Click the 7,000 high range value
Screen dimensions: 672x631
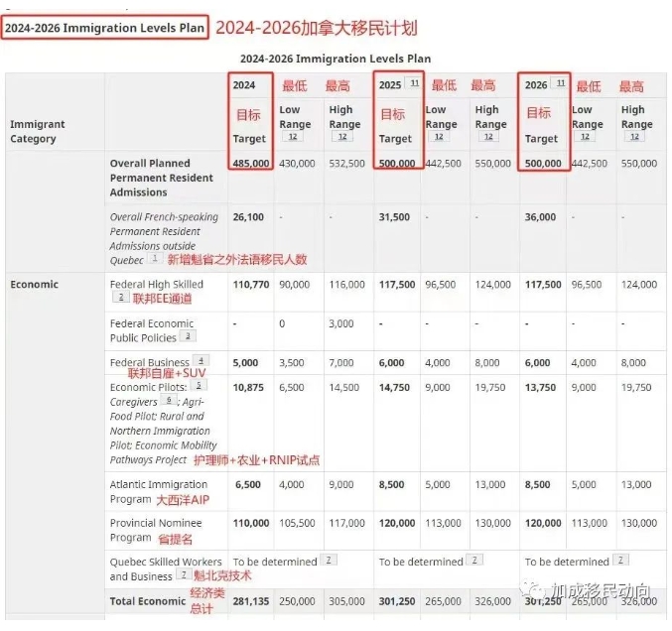[x=341, y=363]
